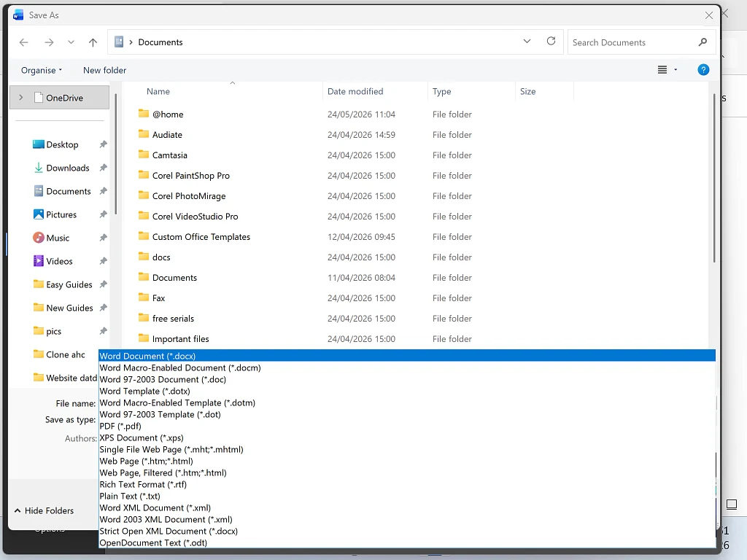Change the view layout icon
Image resolution: width=747 pixels, height=560 pixels.
click(x=662, y=70)
